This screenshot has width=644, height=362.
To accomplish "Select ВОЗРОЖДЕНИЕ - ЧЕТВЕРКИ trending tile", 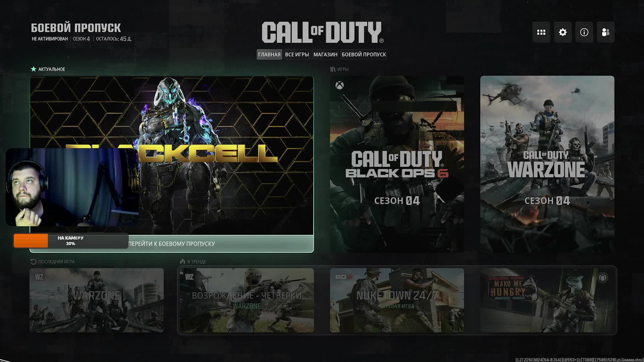I will [247, 300].
